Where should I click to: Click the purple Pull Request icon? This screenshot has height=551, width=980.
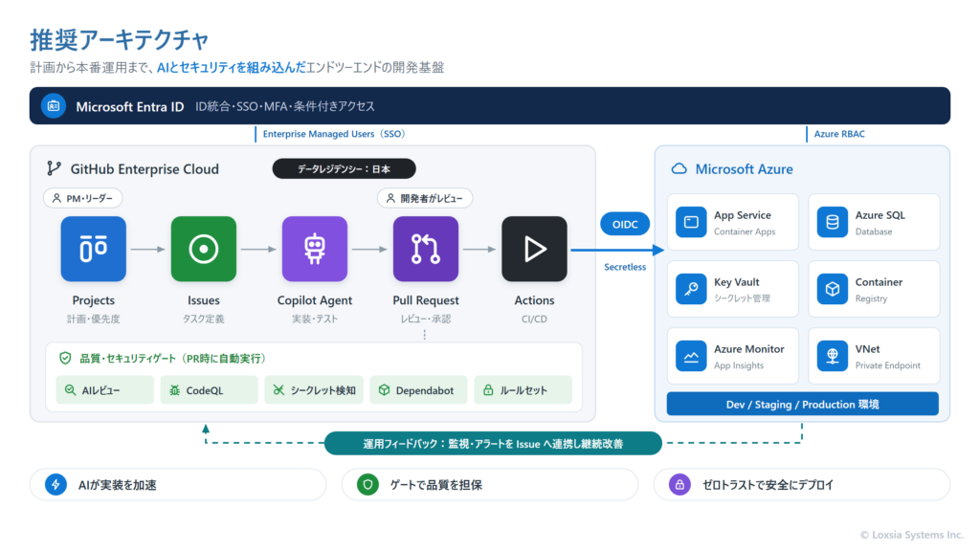point(426,249)
